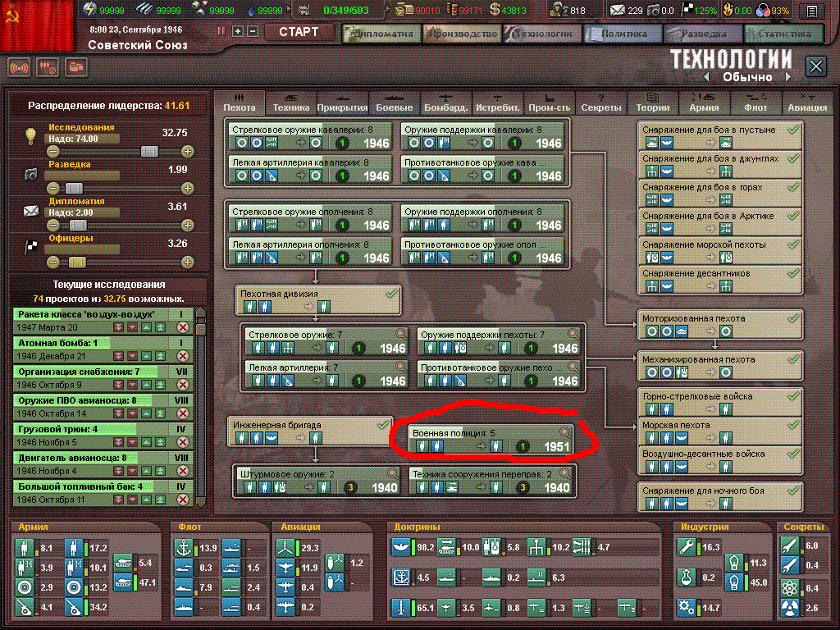Switch to previous mode left of Обычно

point(705,77)
